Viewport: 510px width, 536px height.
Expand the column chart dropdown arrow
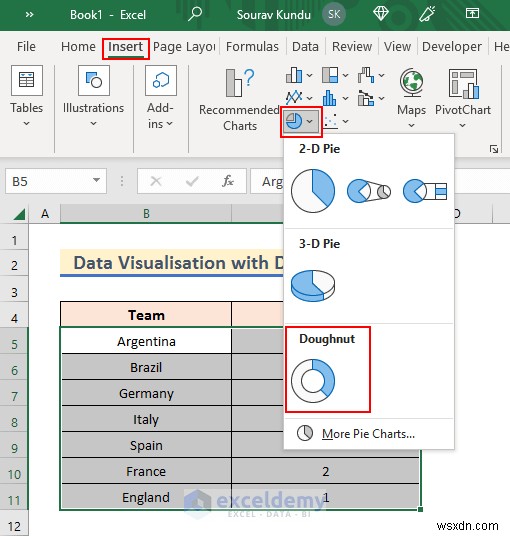click(x=309, y=75)
